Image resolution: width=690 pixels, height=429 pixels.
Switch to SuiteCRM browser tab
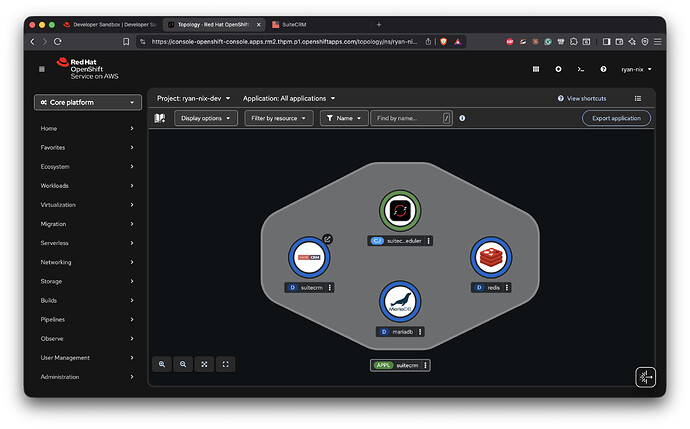point(318,25)
